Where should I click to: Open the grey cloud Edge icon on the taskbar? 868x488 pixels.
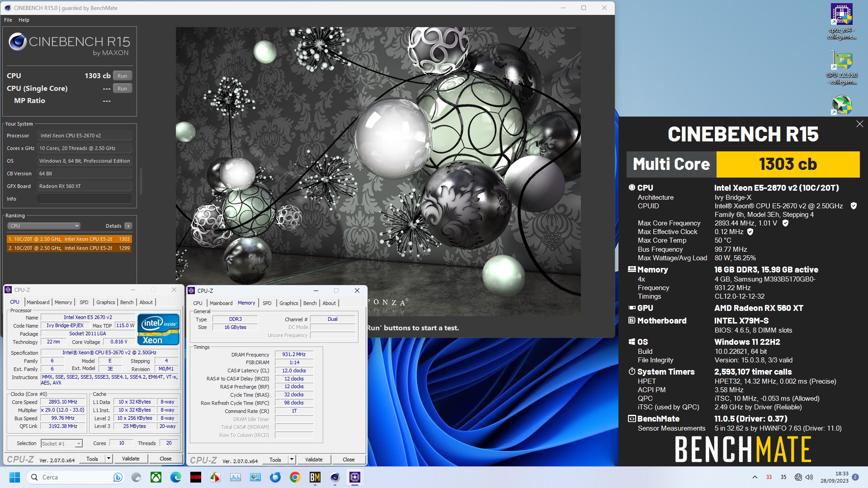[x=136, y=477]
